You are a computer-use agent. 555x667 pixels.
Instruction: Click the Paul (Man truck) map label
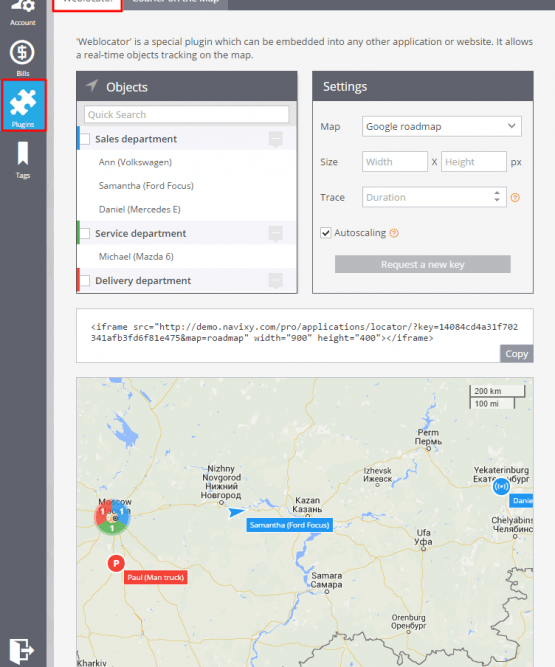pyautogui.click(x=156, y=577)
